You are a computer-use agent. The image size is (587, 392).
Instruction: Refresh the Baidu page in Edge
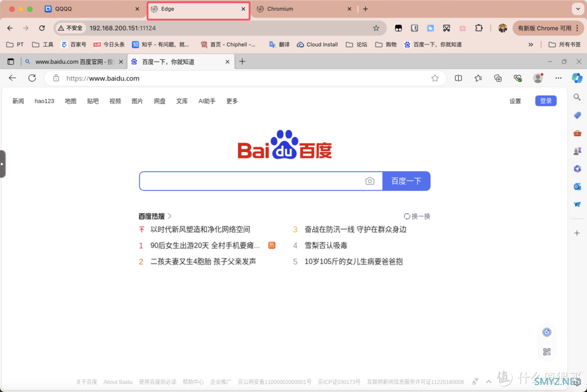coord(32,78)
